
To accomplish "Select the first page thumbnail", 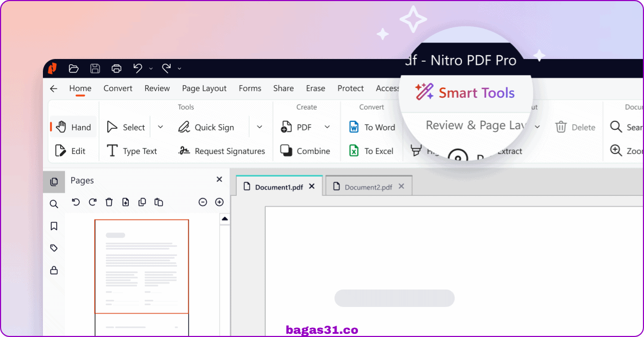I will 142,266.
